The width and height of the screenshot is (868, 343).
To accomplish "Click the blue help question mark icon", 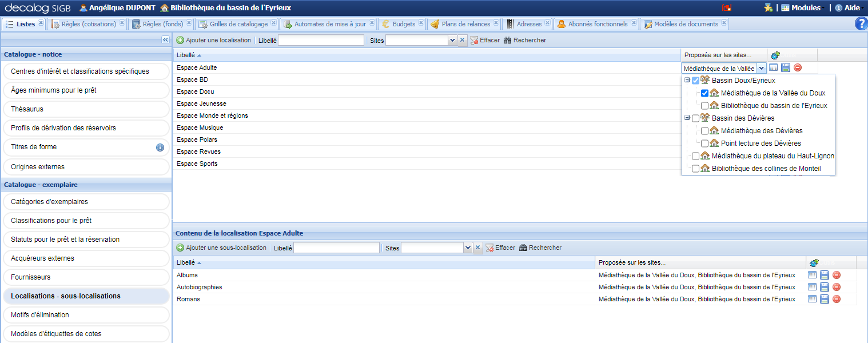I will coord(861,23).
